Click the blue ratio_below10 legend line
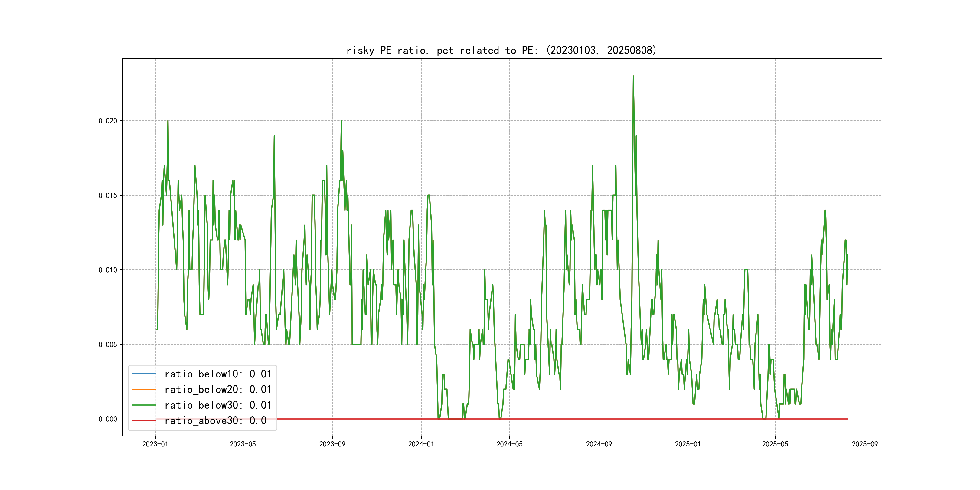Viewport: 980px width, 490px height. (x=144, y=374)
